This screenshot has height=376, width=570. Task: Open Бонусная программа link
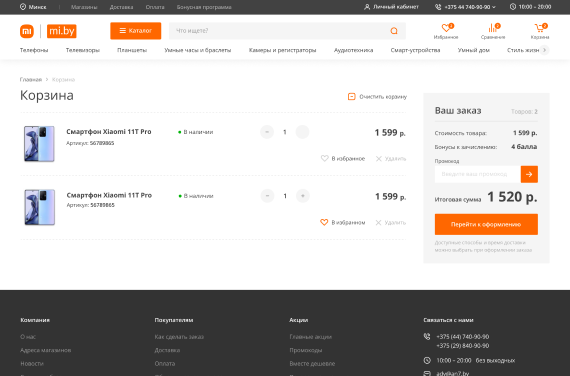(x=204, y=7)
